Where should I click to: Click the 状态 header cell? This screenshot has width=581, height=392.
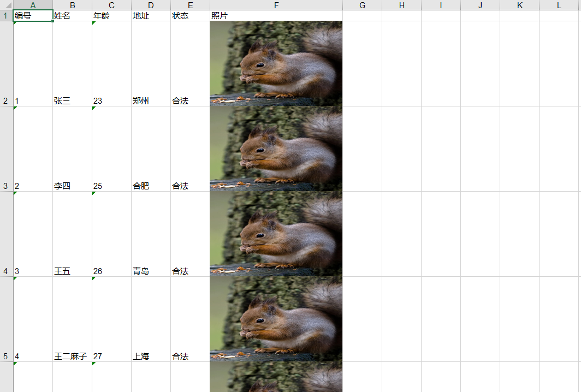(x=190, y=16)
